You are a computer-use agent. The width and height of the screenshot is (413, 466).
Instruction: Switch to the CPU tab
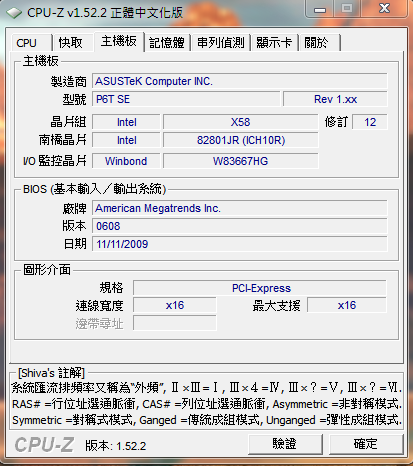(x=31, y=43)
